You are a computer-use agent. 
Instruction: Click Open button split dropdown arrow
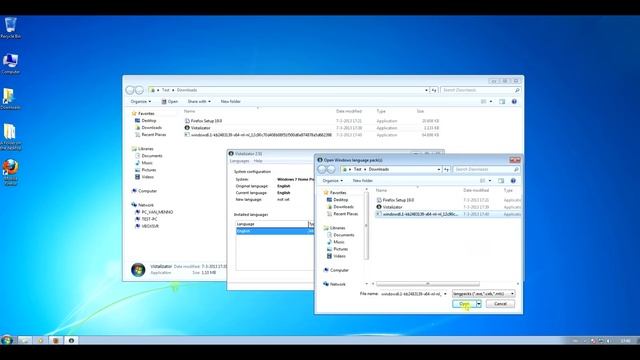tap(479, 304)
